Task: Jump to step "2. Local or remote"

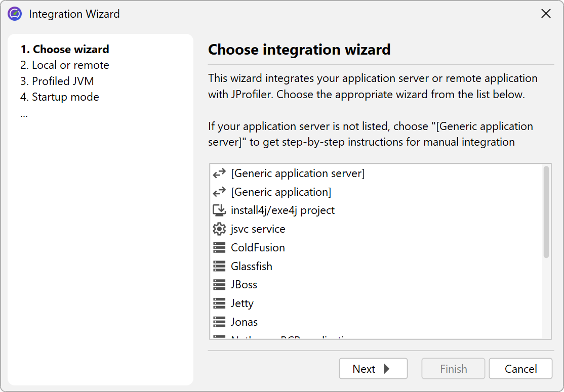Action: 65,65
